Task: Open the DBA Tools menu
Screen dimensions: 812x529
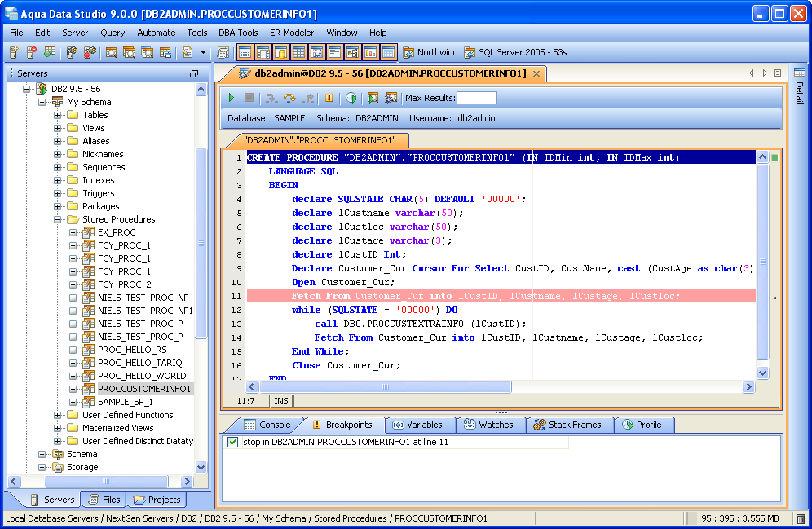Action: coord(238,33)
